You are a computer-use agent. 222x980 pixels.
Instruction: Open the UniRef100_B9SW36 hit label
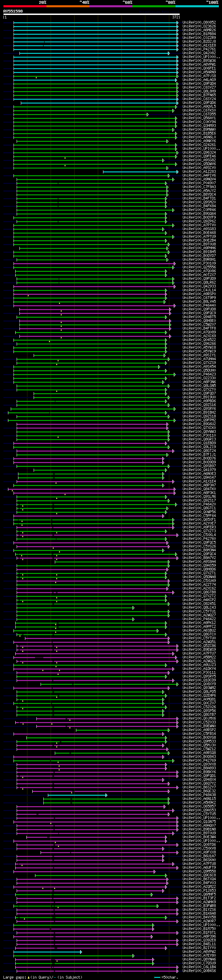click(199, 60)
